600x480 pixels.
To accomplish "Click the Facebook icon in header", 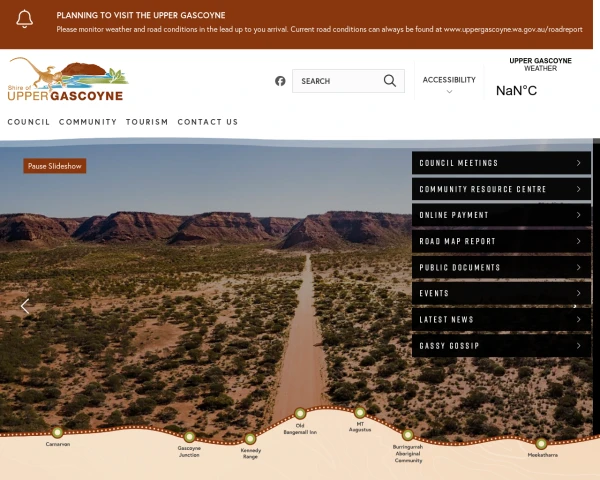I will tap(280, 81).
